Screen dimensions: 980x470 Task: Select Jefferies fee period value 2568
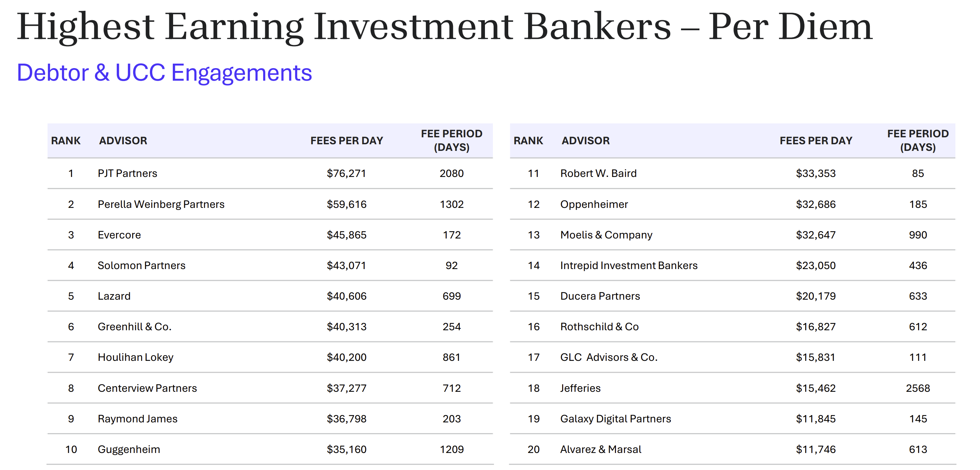918,388
